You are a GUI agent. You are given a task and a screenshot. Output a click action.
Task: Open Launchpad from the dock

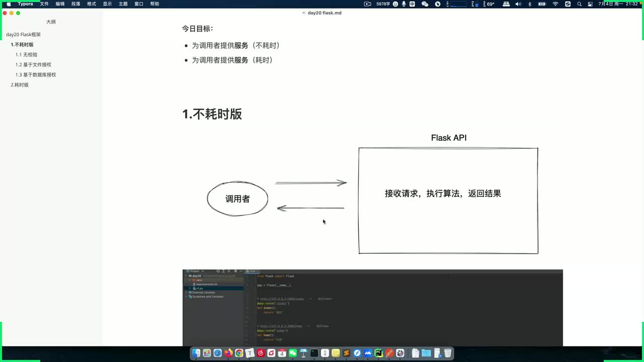pos(207,353)
